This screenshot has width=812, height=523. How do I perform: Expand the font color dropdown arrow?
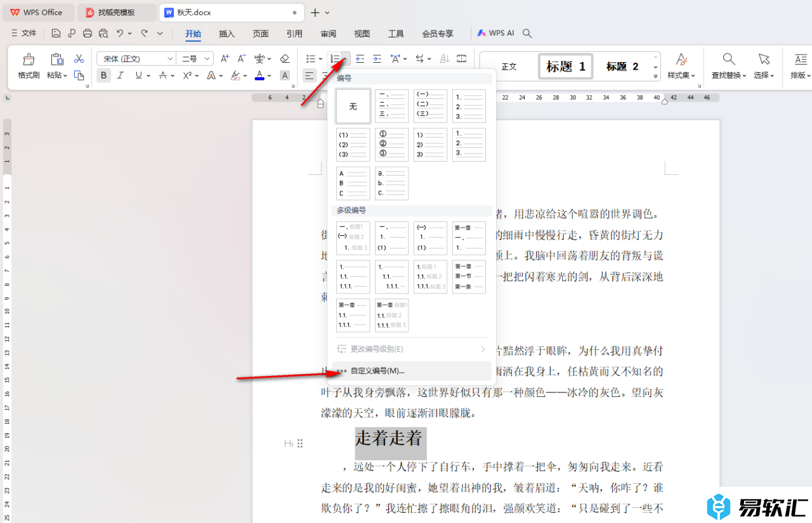point(270,75)
